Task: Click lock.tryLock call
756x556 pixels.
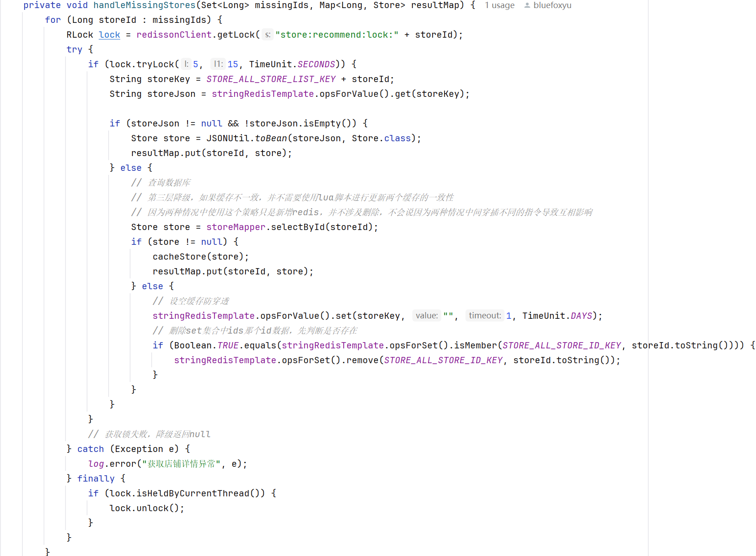Action: (142, 64)
